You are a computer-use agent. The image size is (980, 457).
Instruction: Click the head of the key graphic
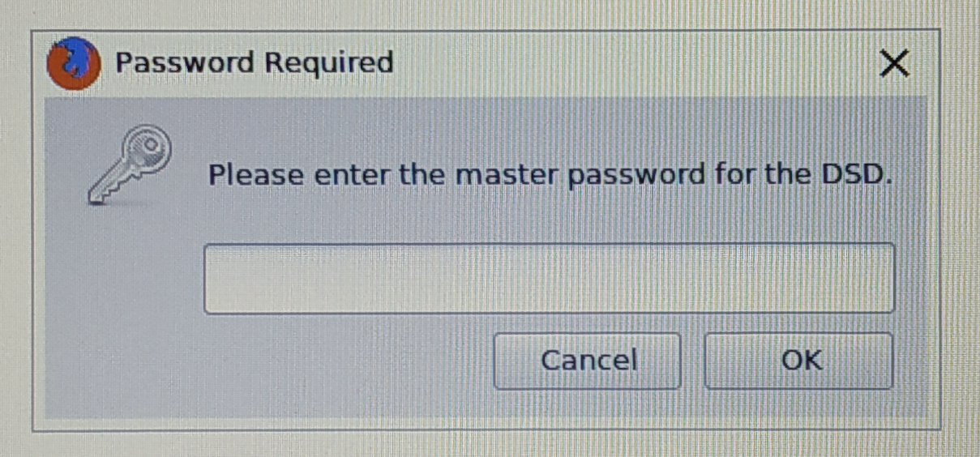[x=152, y=148]
